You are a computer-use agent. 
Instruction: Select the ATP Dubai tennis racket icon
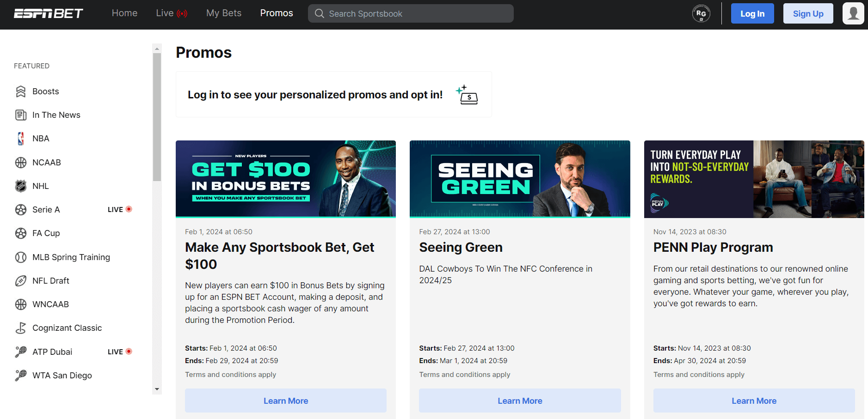coord(21,352)
